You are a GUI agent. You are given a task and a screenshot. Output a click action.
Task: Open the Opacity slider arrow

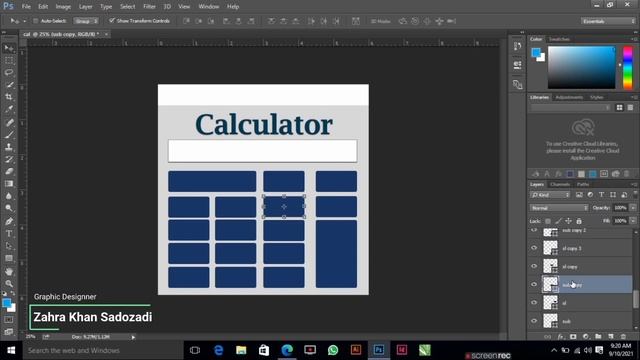[x=633, y=208]
